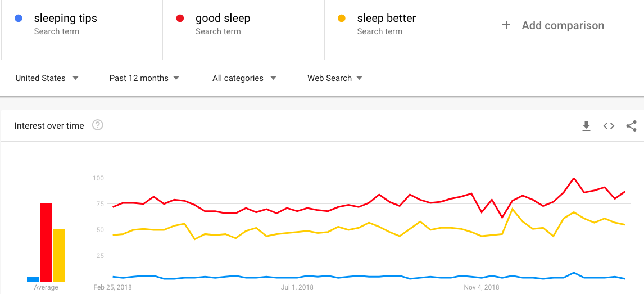
Task: Click the yellow average bar
Action: point(58,255)
